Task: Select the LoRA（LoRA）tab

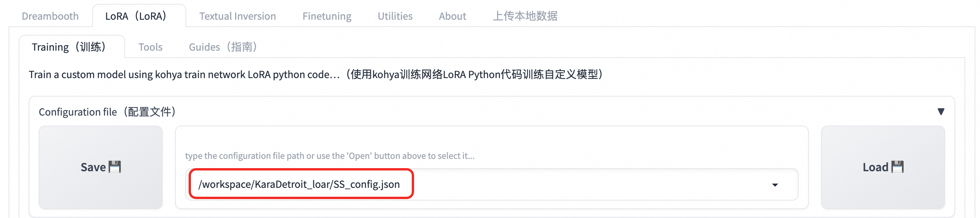Action: [x=136, y=16]
